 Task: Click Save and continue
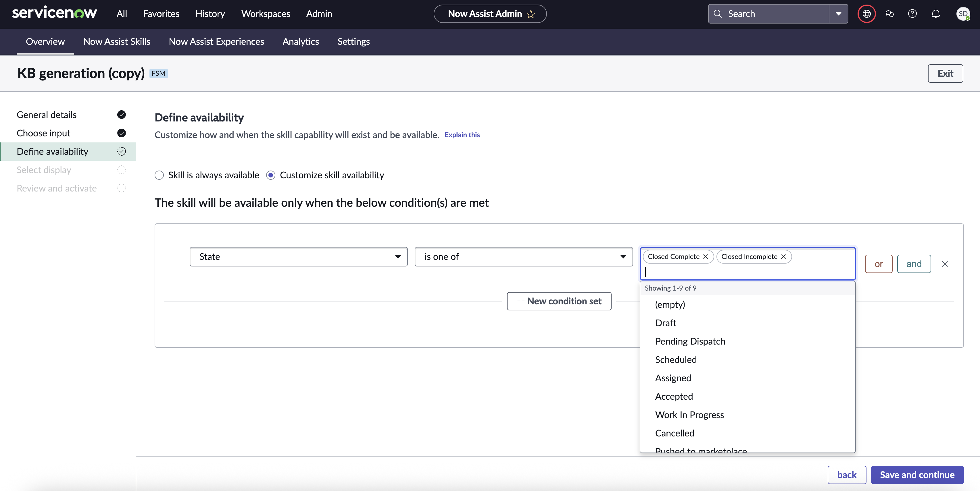[x=917, y=475]
